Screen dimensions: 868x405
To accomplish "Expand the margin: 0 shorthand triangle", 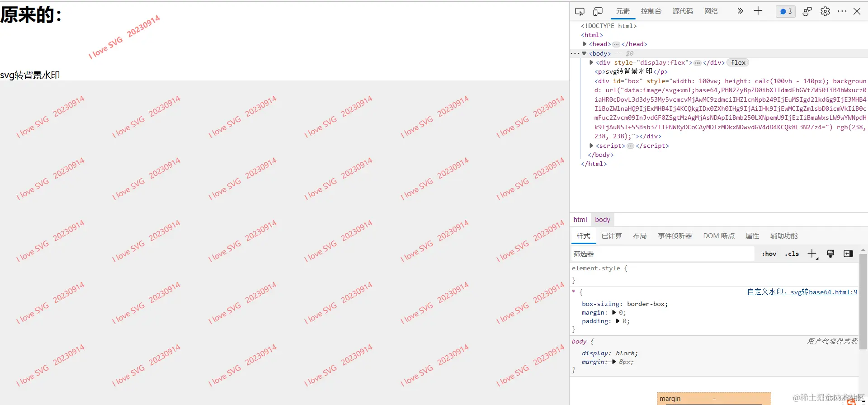I will click(x=614, y=312).
